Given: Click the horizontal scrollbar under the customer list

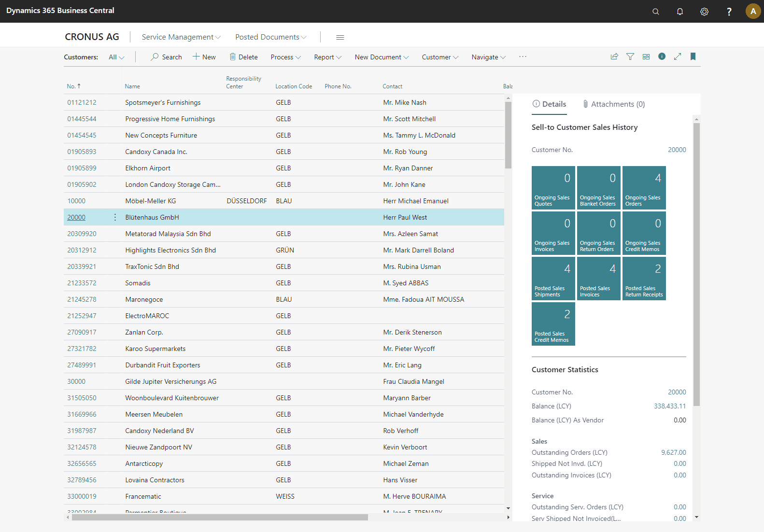Looking at the screenshot, I should coord(220,517).
